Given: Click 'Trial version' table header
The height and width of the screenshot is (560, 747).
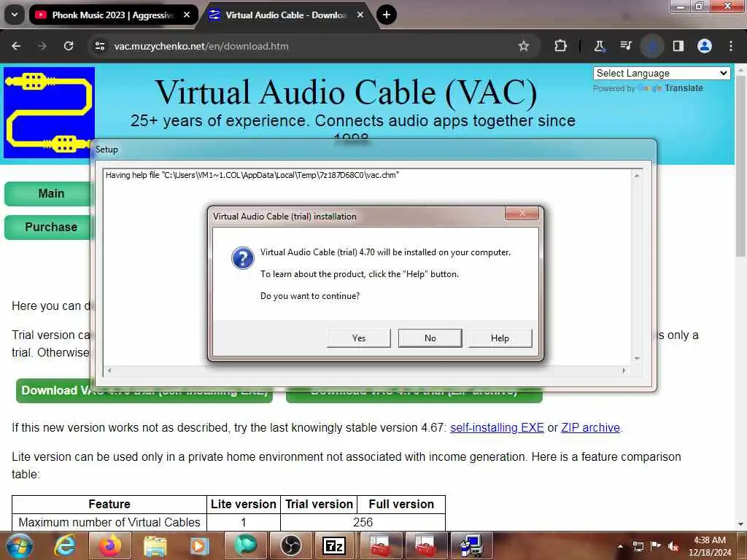Looking at the screenshot, I should coord(319,505).
